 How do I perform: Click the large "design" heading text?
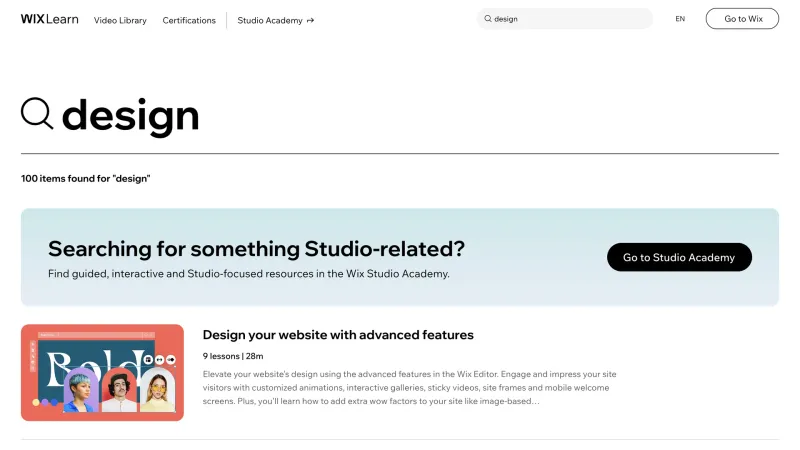coord(130,116)
